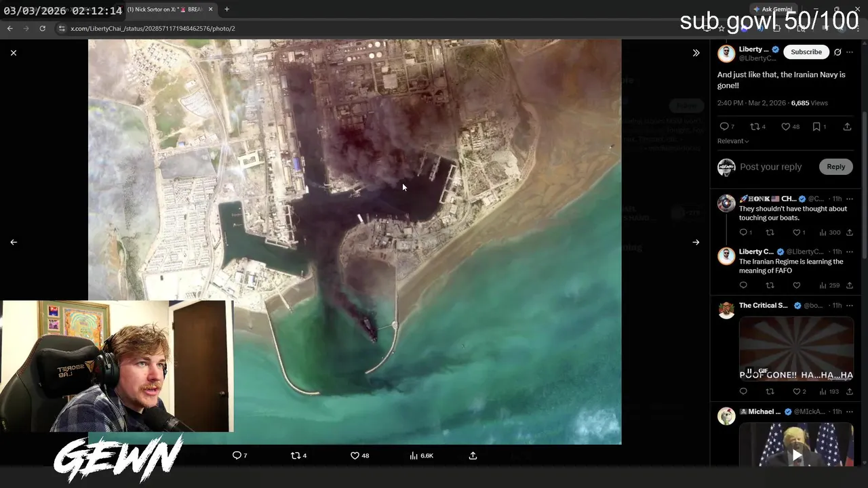Select the Nick Sortor on X browser tab
The width and height of the screenshot is (868, 488).
165,9
